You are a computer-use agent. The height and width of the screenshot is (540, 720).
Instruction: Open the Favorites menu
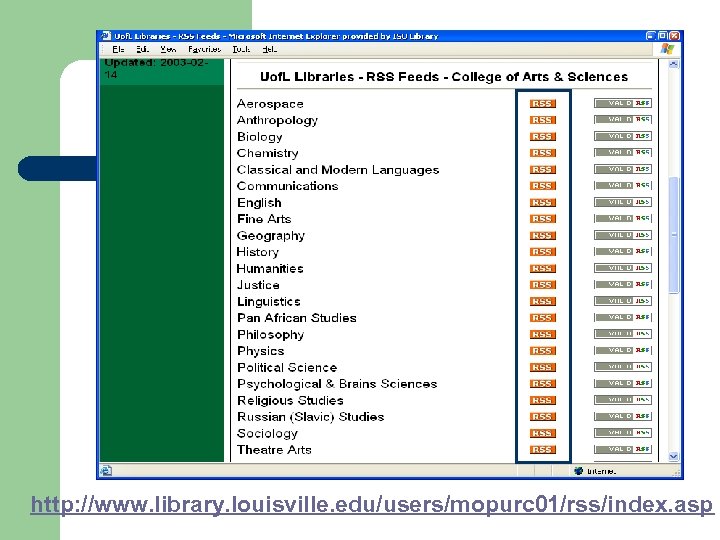point(204,49)
